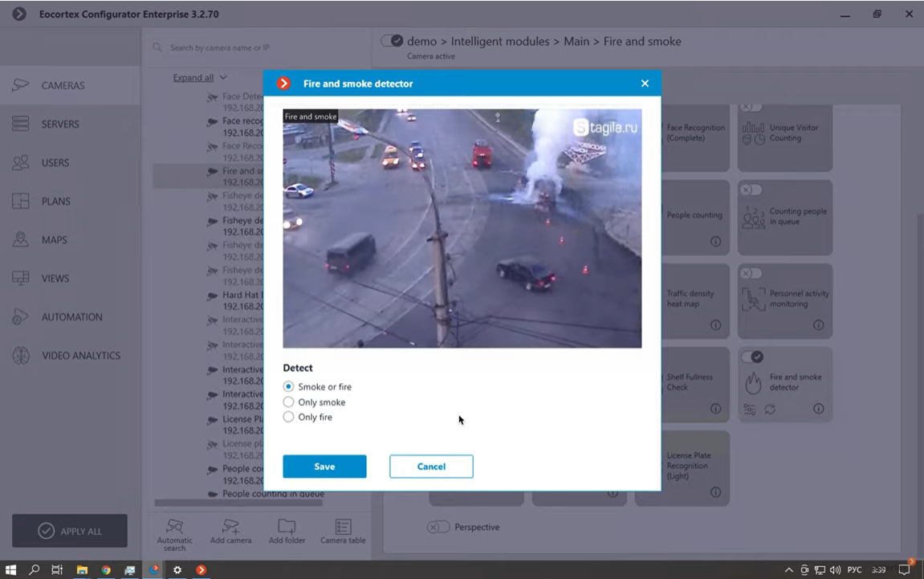Switch the РУС keyboard language indicator
This screenshot has height=579, width=924.
point(854,569)
